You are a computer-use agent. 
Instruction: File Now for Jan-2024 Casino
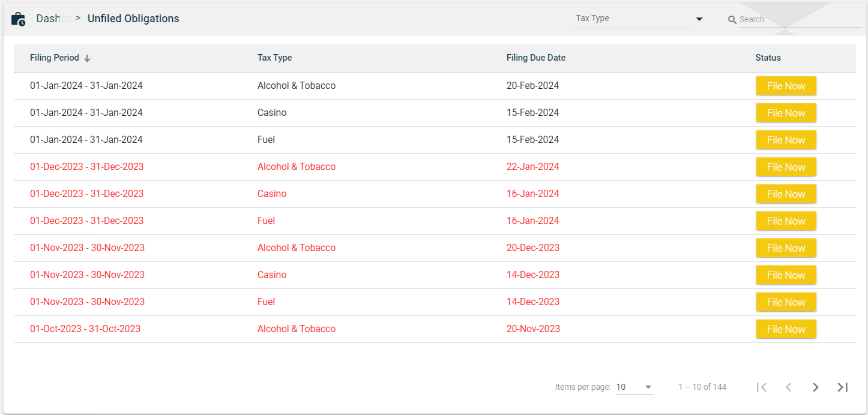(786, 113)
